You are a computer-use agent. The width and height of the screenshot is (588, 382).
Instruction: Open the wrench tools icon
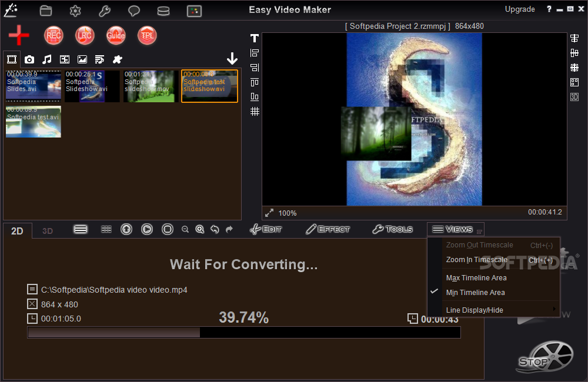point(105,11)
